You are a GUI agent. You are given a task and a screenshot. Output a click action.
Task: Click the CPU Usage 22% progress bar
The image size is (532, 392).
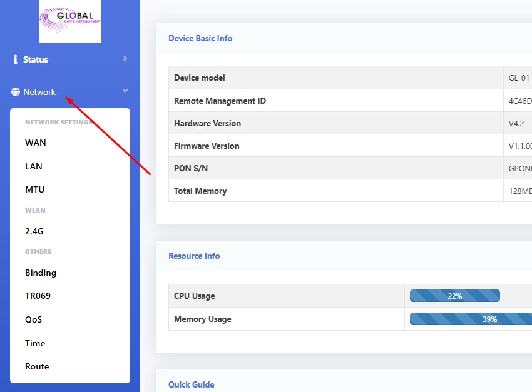tap(454, 296)
